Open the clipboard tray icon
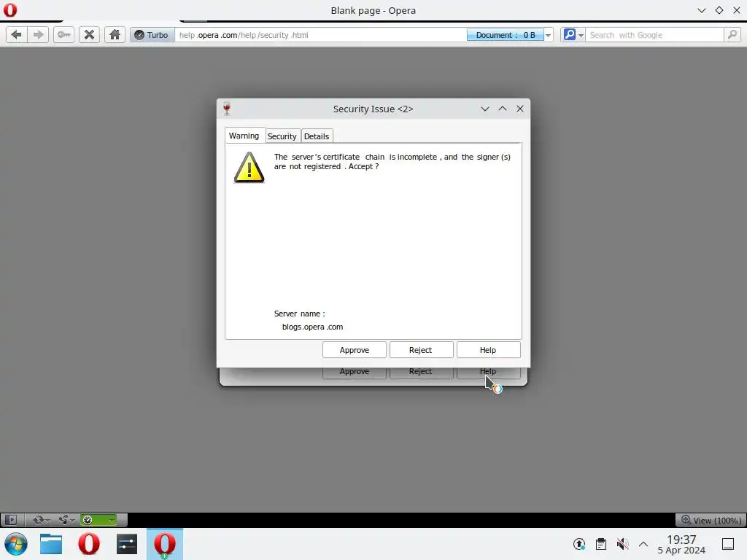747x560 pixels. tap(601, 544)
